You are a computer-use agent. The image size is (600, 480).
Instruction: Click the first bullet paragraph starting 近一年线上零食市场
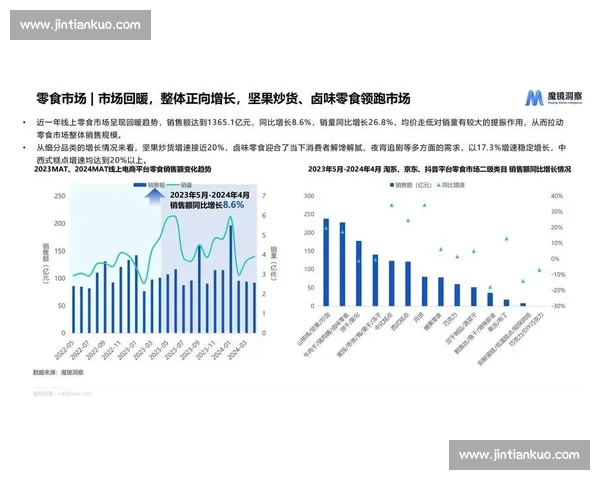(300, 128)
